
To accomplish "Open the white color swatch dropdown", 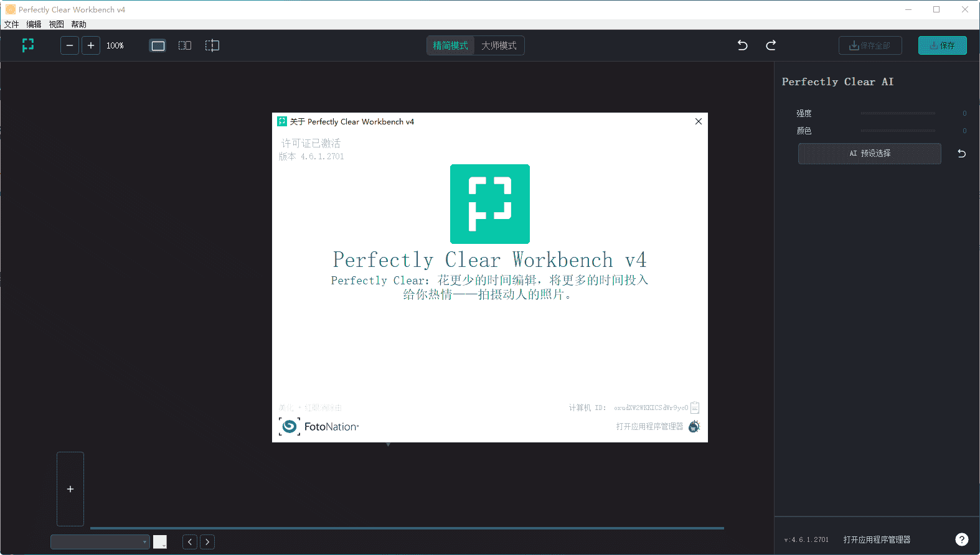I will [160, 542].
